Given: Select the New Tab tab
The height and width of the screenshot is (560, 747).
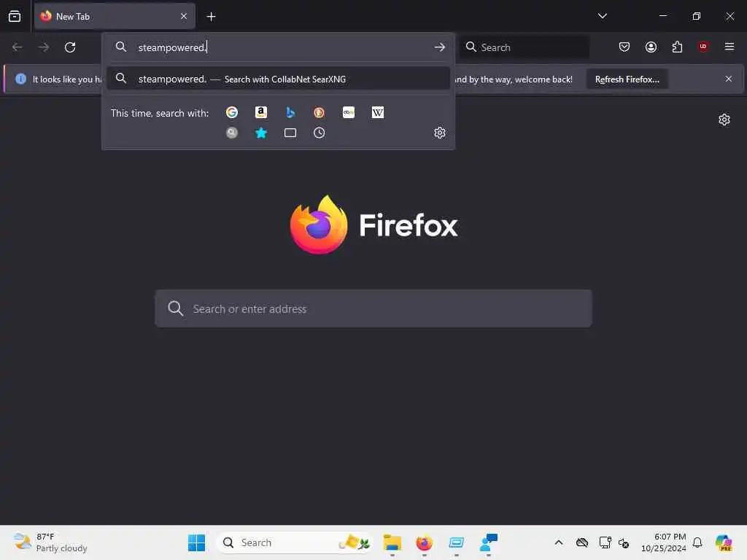Looking at the screenshot, I should point(115,16).
